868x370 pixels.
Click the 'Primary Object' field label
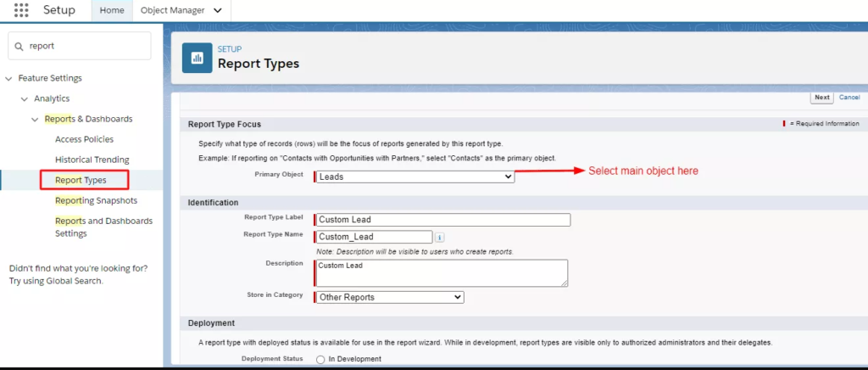279,175
